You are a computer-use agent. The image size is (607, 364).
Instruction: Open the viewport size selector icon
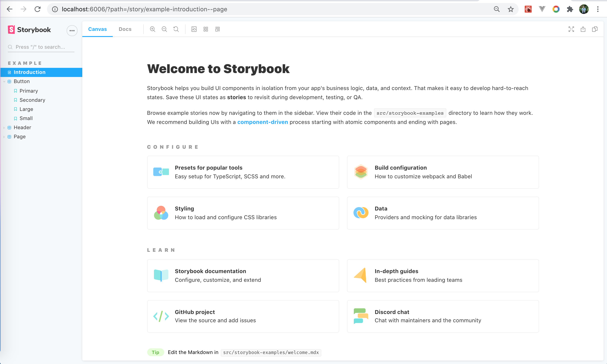pyautogui.click(x=218, y=29)
